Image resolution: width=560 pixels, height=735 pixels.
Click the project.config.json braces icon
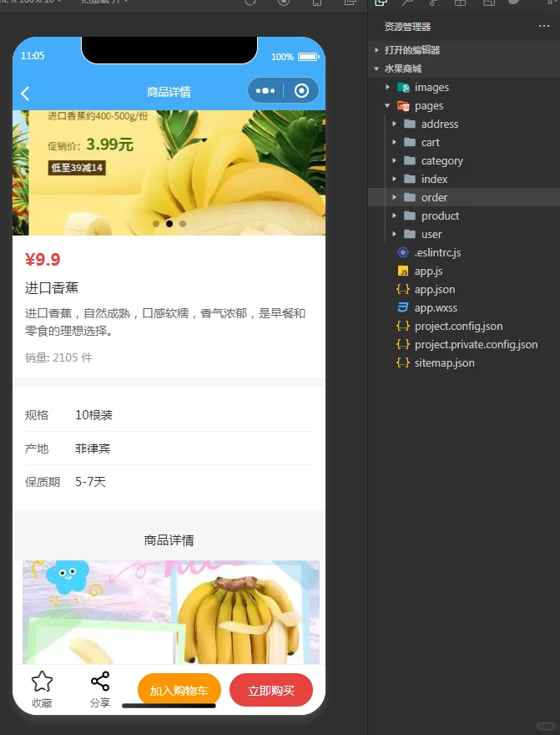[402, 326]
